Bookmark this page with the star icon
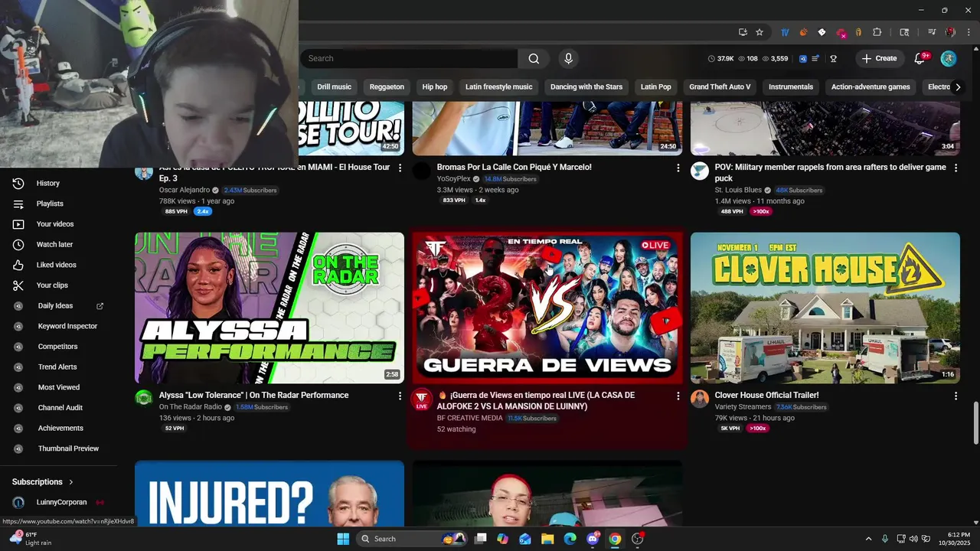 click(x=759, y=32)
